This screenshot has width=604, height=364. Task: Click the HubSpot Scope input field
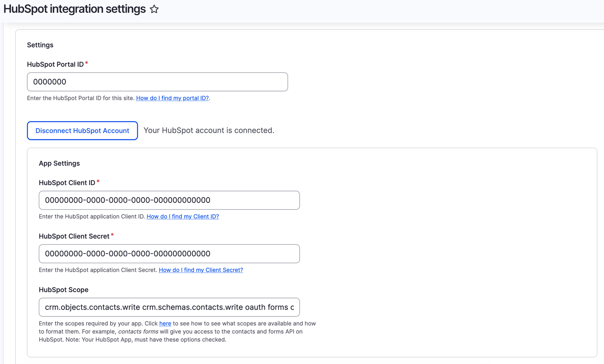click(x=169, y=307)
